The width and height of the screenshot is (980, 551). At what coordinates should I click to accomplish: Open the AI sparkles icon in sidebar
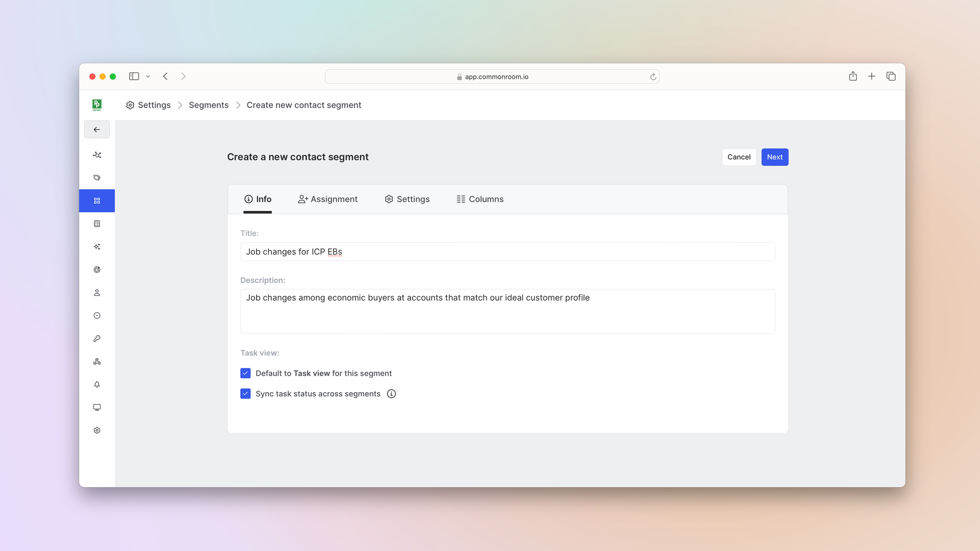tap(97, 247)
